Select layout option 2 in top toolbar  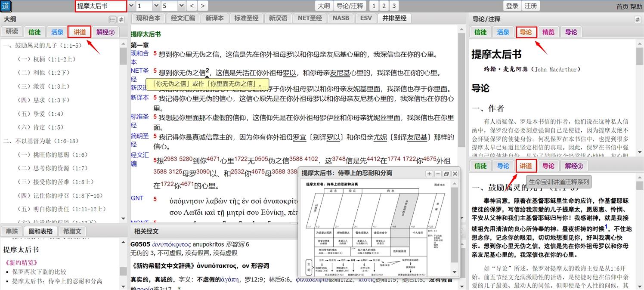(384, 6)
